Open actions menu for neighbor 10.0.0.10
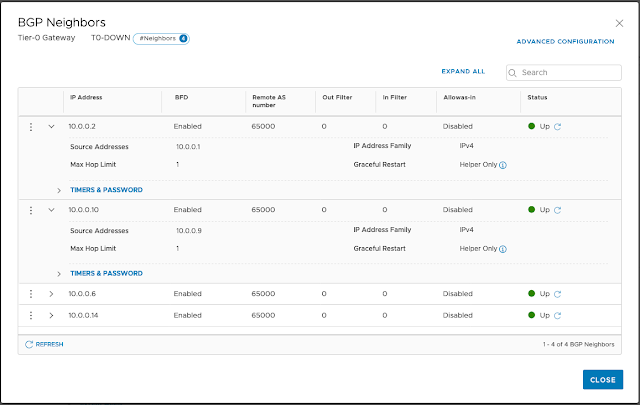This screenshot has width=640, height=405. (x=31, y=210)
